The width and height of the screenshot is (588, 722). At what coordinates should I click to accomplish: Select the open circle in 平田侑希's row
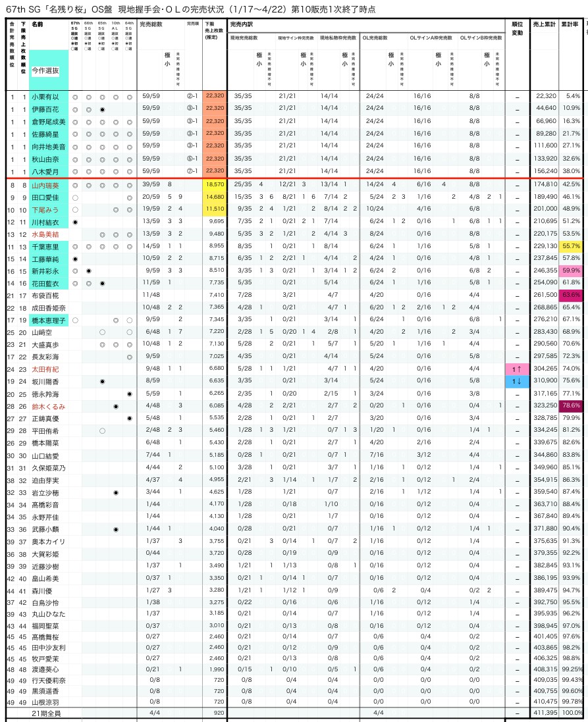point(102,431)
